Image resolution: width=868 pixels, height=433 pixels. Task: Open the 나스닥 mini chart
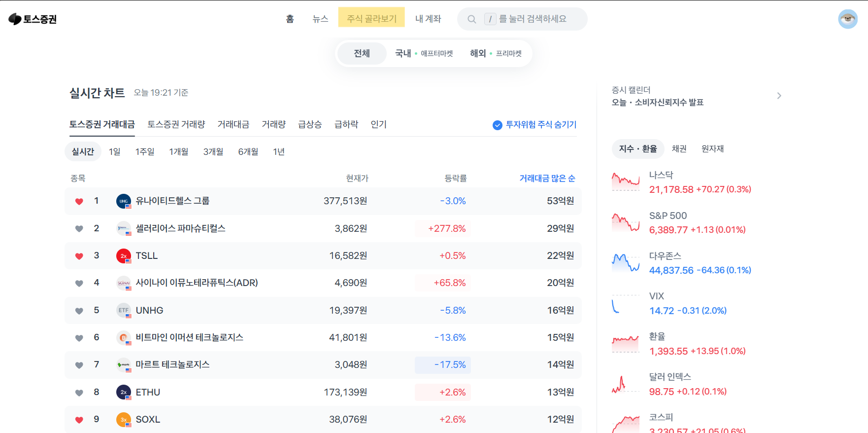point(626,181)
